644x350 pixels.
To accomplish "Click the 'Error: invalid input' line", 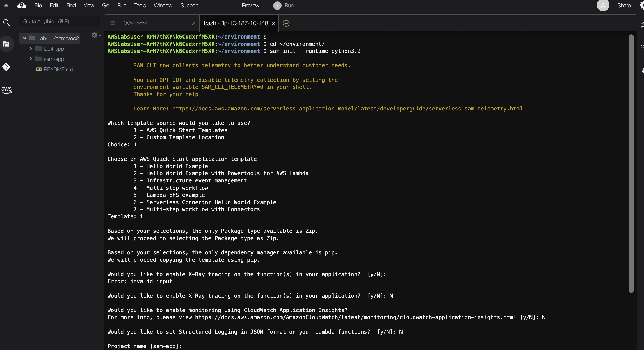I will pos(140,281).
